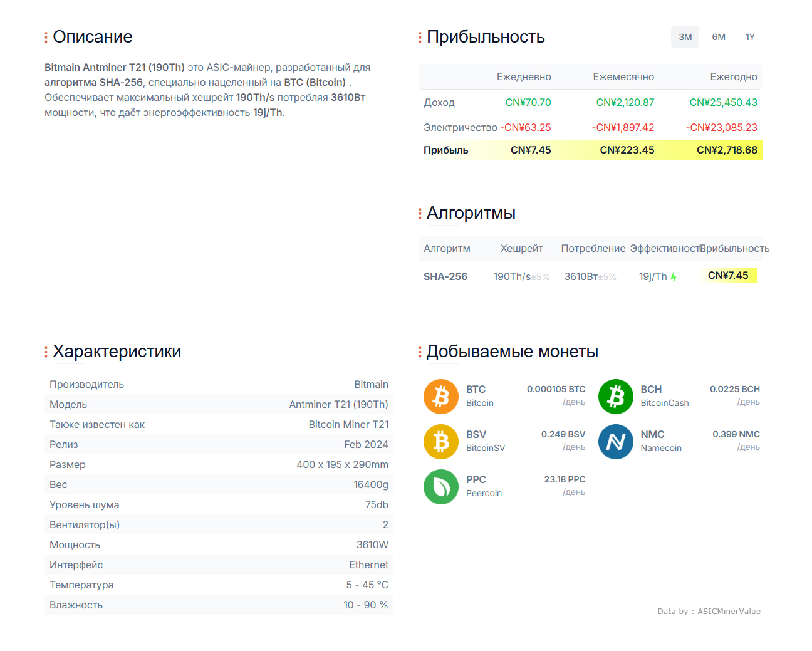Open the BTC coin name link
This screenshot has width=812, height=651.
click(476, 389)
